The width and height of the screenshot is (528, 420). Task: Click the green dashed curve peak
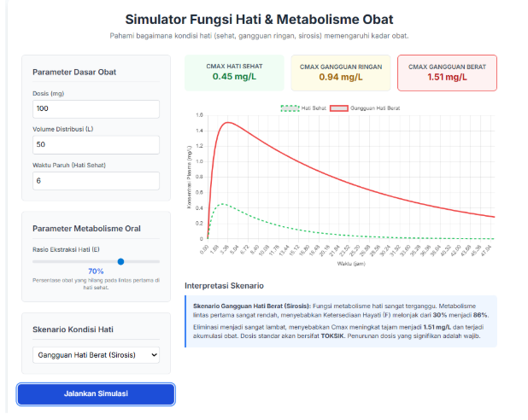[x=223, y=204]
